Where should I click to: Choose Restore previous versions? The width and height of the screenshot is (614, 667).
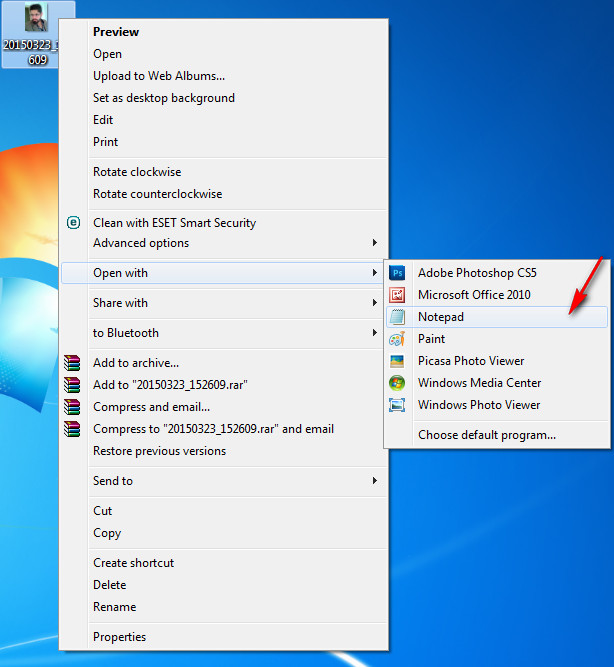[x=223, y=451]
